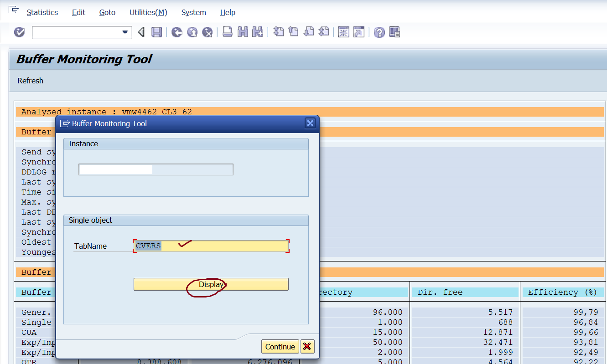The height and width of the screenshot is (364, 607).
Task: Open the Utilities(M) menu
Action: tap(148, 12)
